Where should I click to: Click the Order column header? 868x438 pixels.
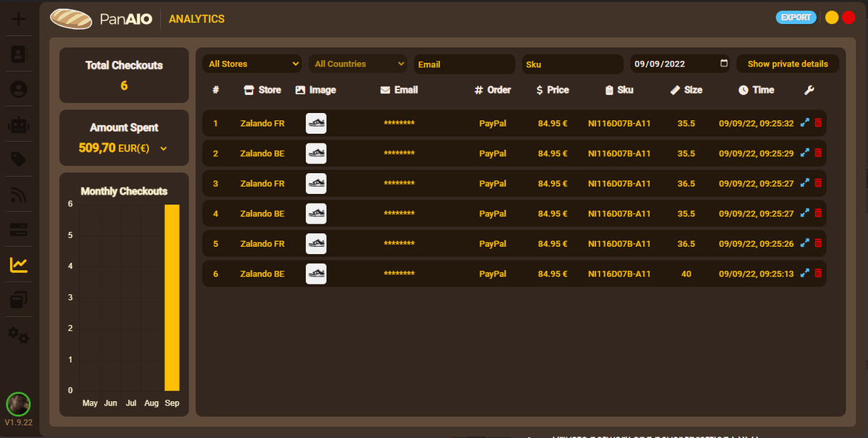tap(493, 90)
